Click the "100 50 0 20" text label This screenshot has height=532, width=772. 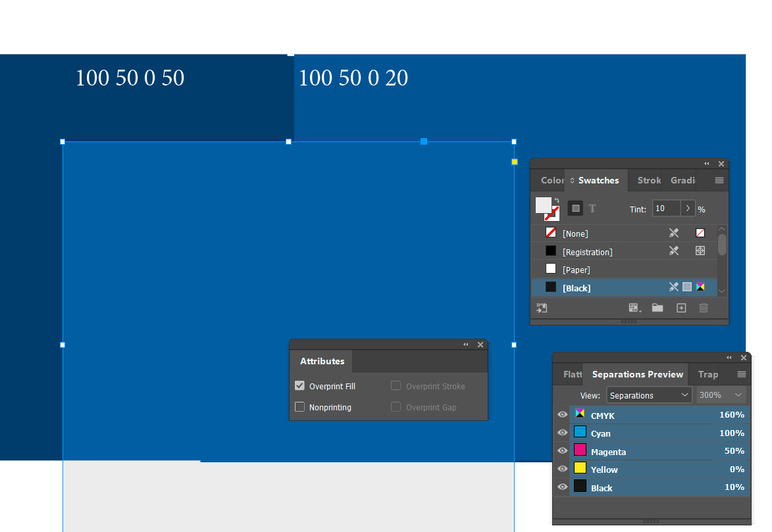tap(353, 78)
